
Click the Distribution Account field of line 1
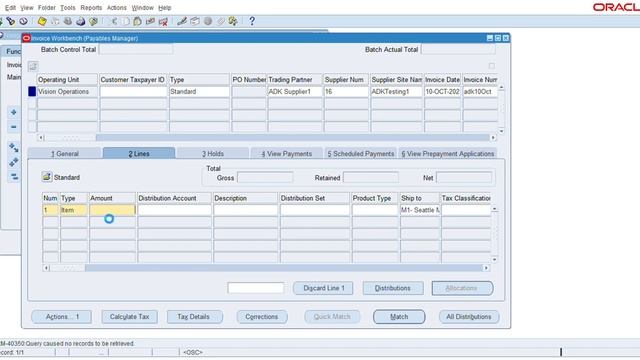[x=174, y=210]
